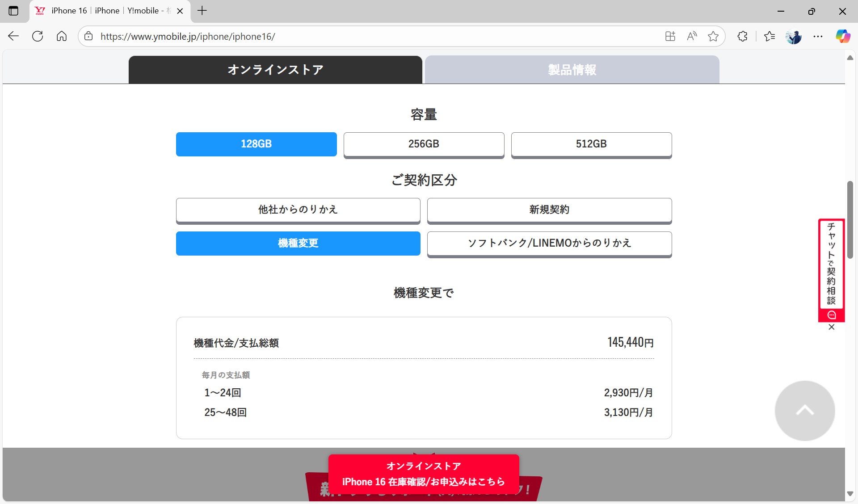Click the ご契約区分 section heading
Screen dimensions: 858x504
(424, 180)
